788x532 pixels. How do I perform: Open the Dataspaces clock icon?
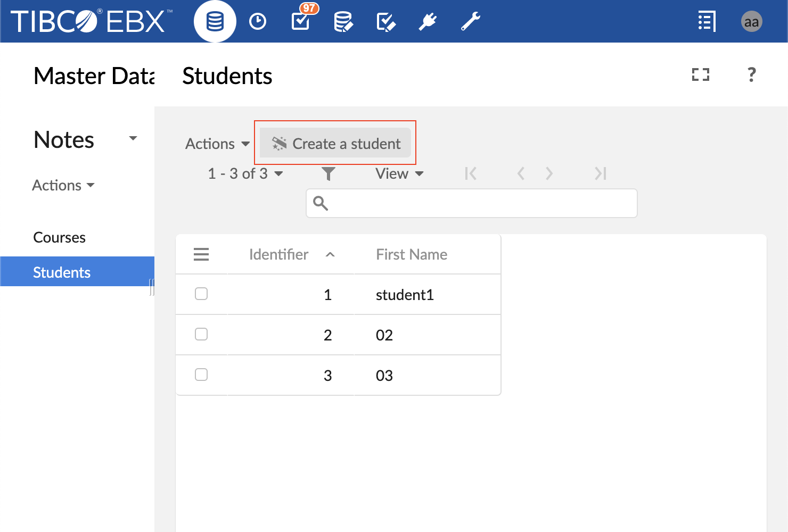coord(258,22)
